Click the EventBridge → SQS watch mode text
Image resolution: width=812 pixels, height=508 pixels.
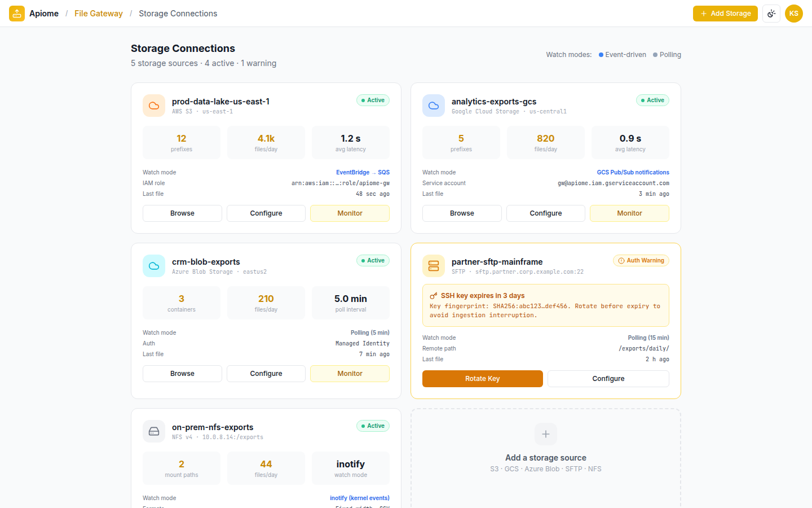[363, 173]
